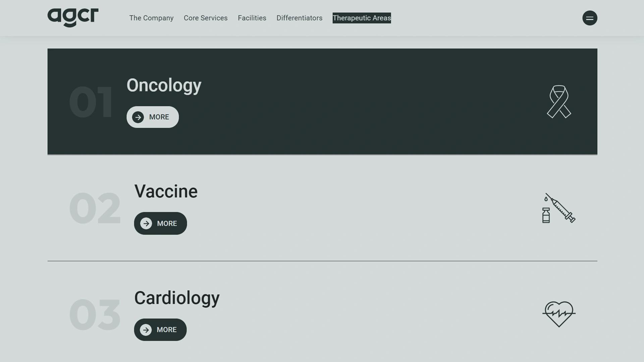The height and width of the screenshot is (362, 644).
Task: Click the Vaccine heading
Action: coord(166,191)
